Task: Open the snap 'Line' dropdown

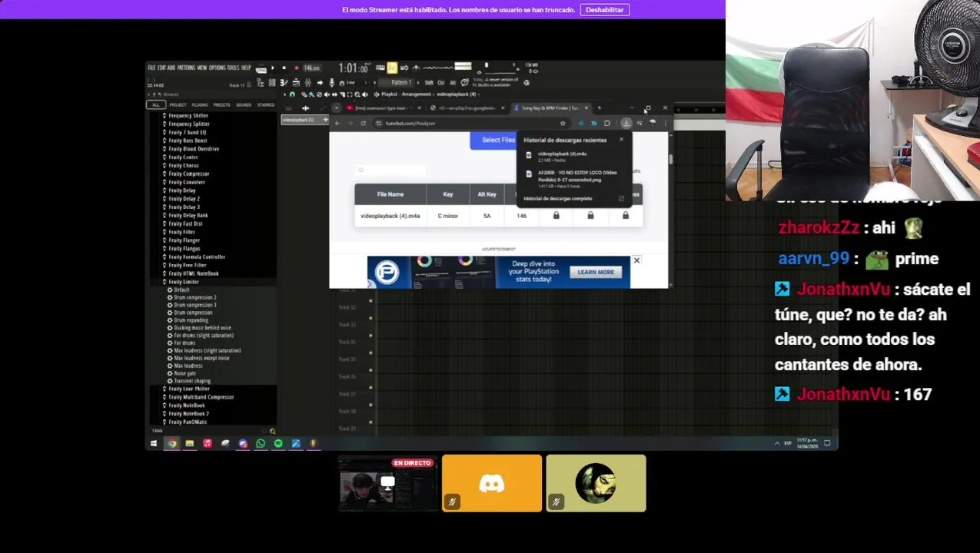Action: click(355, 83)
